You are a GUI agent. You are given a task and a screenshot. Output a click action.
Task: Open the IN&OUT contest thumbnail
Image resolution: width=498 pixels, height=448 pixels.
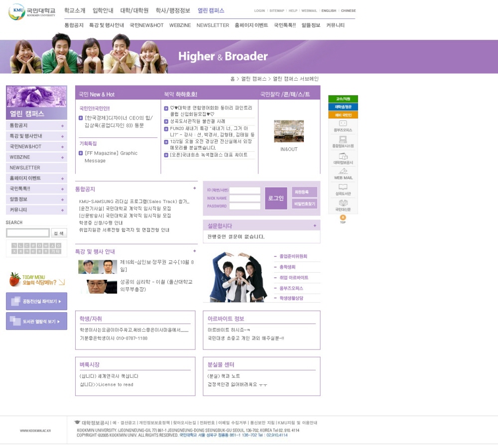[x=288, y=131]
